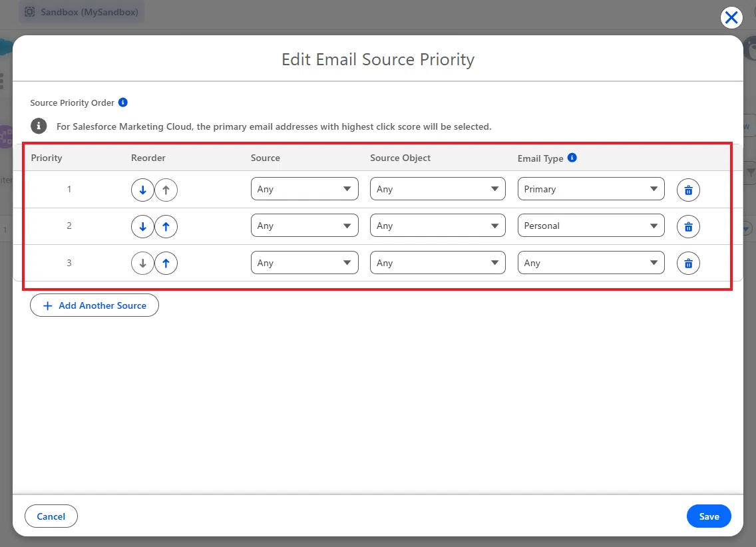Delete the priority 3 source row

click(x=688, y=263)
